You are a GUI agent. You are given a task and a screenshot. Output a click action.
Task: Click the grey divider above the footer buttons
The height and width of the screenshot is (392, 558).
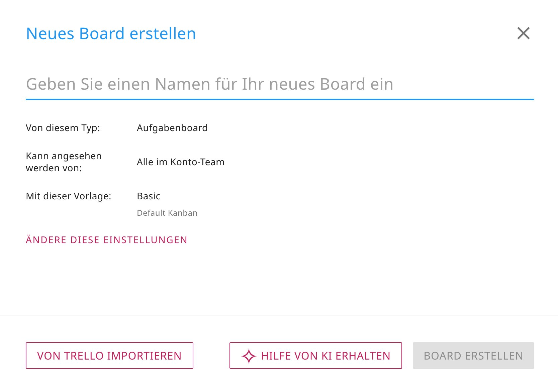[279, 315]
